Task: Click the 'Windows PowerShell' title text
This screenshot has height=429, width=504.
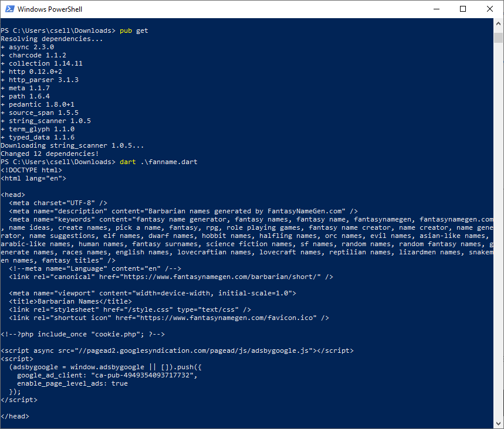Action: tap(50, 9)
